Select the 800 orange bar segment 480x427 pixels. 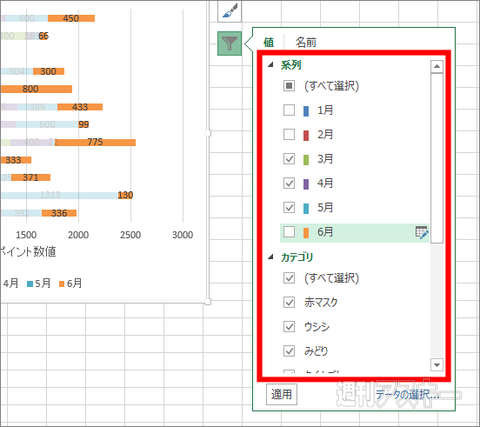(36, 89)
